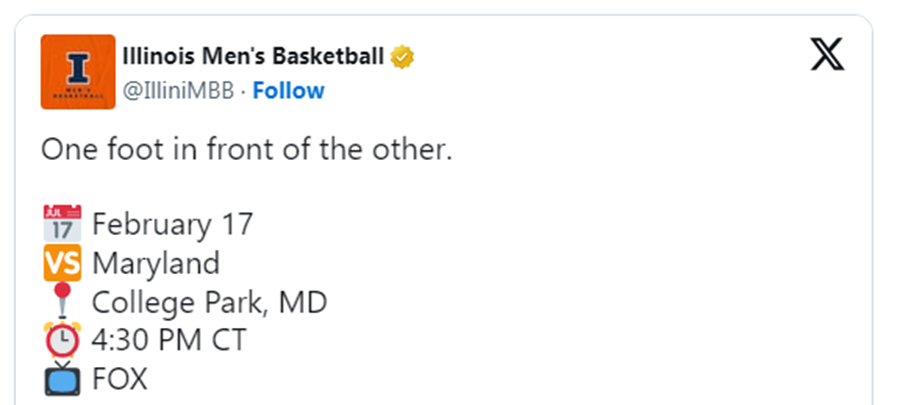Image resolution: width=900 pixels, height=405 pixels.
Task: Click the red alarm clock emoji
Action: click(x=62, y=340)
